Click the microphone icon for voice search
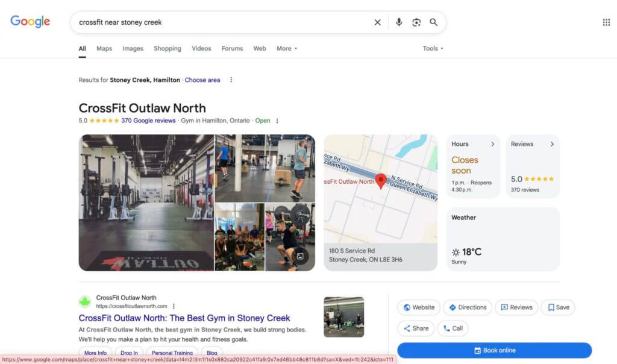This screenshot has height=364, width=617. coord(398,22)
